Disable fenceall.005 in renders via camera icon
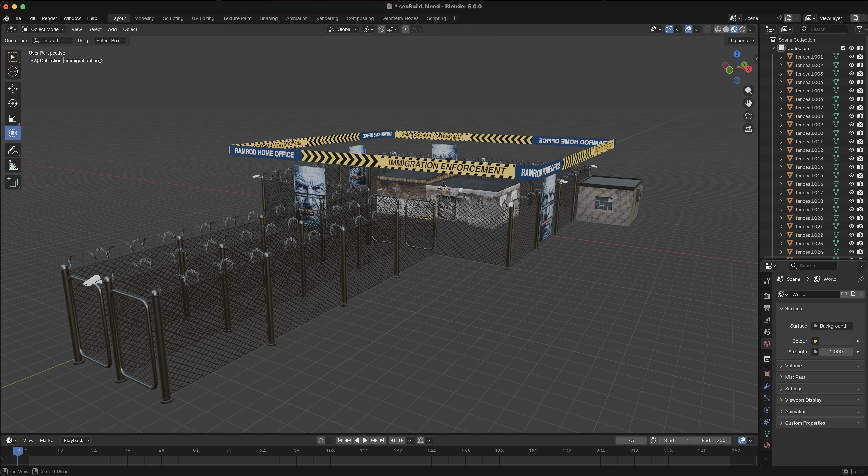This screenshot has width=868, height=476. tap(860, 91)
